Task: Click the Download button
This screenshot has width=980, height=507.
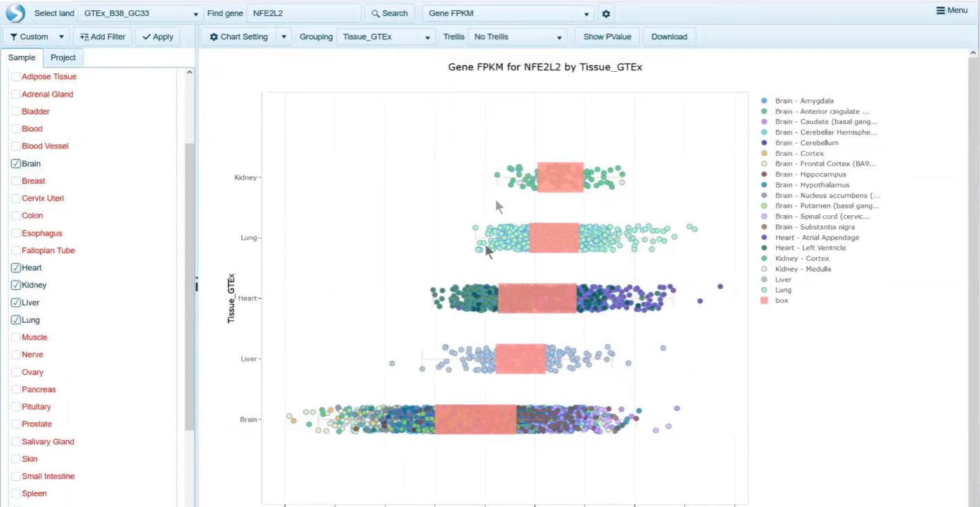Action: [669, 37]
